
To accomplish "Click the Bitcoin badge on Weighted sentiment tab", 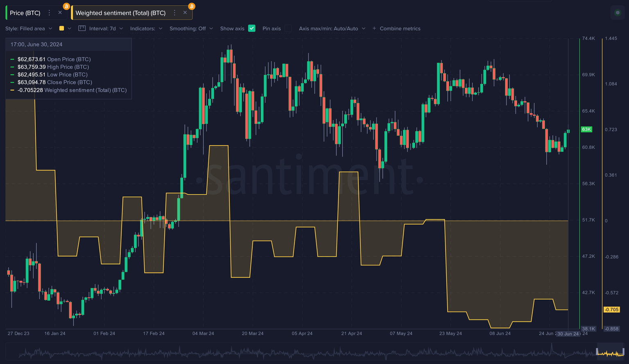I will [191, 6].
